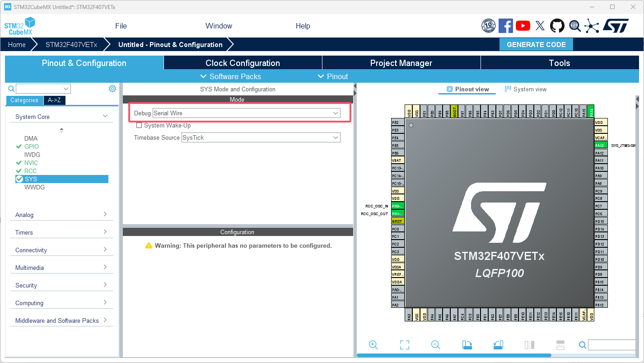Open the categories settings gear icon
This screenshot has width=644, height=363.
point(112,89)
